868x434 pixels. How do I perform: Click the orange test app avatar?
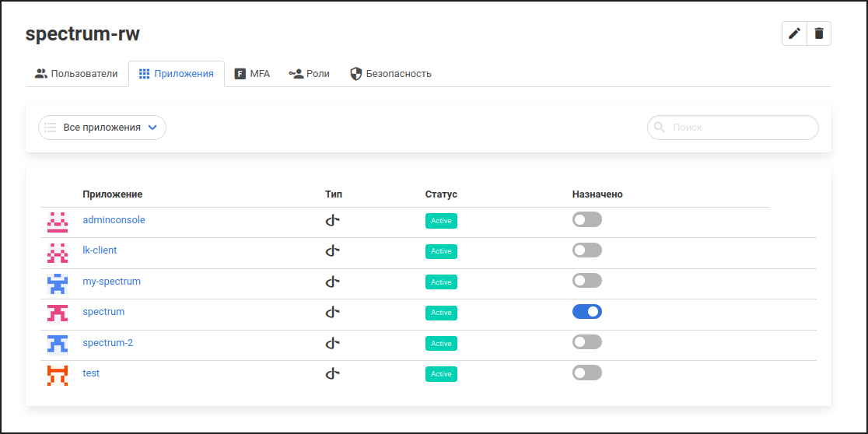point(57,375)
